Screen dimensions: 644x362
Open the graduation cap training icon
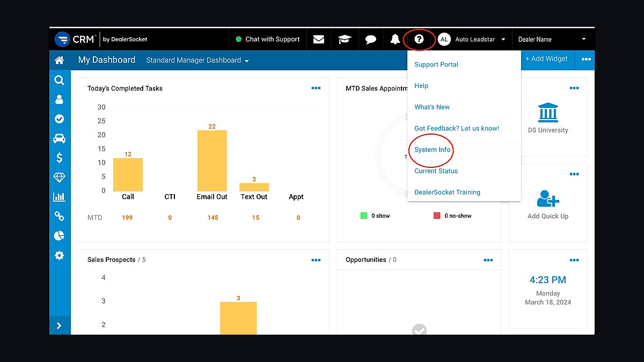(344, 39)
